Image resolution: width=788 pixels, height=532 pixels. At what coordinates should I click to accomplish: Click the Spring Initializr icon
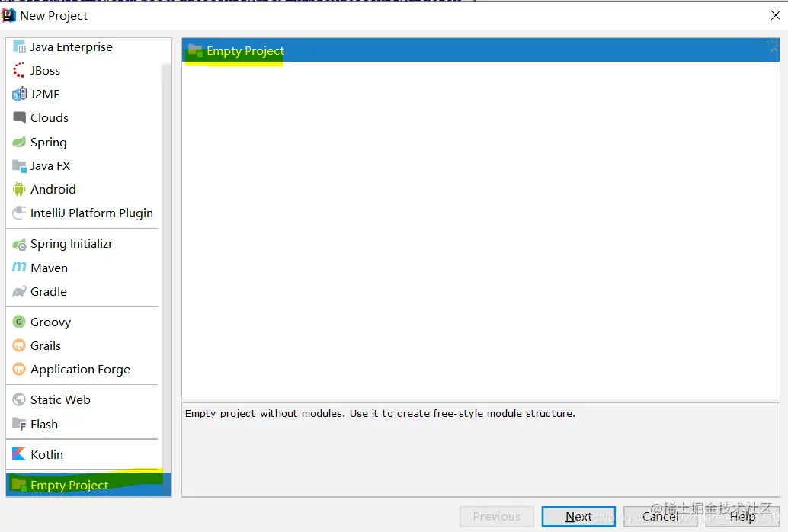pyautogui.click(x=19, y=244)
